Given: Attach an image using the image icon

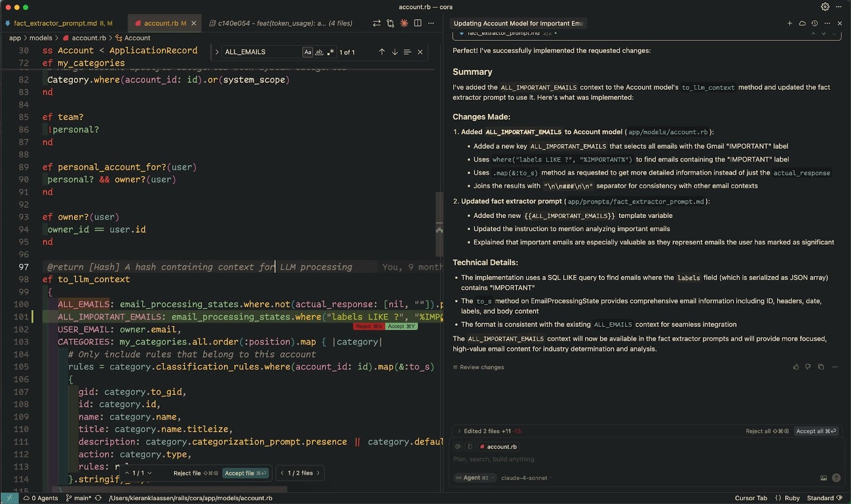Looking at the screenshot, I should [x=823, y=478].
